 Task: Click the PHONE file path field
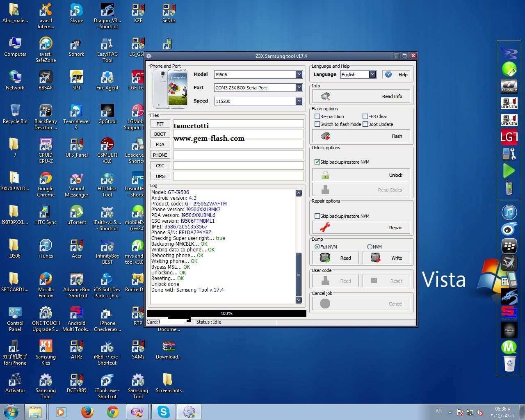[x=238, y=155]
